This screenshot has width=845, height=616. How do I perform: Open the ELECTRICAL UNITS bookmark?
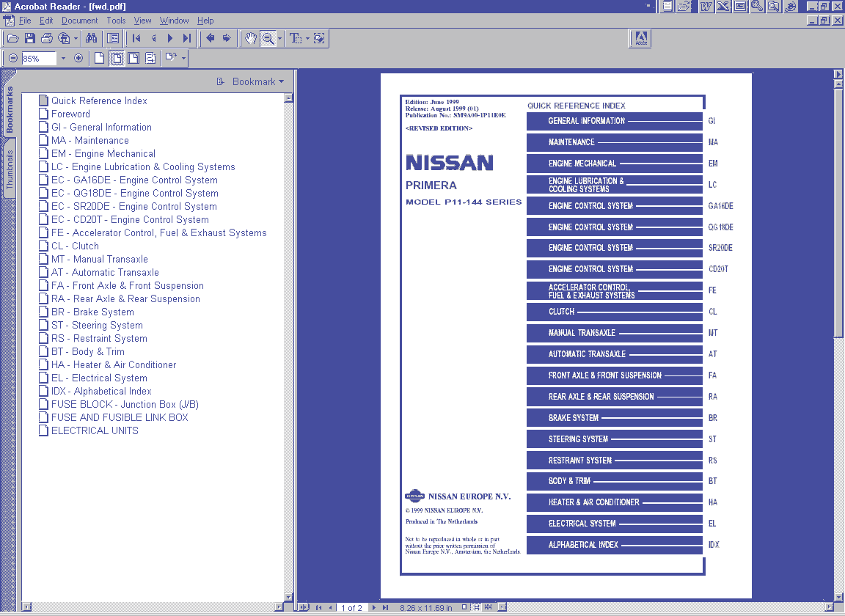(95, 430)
